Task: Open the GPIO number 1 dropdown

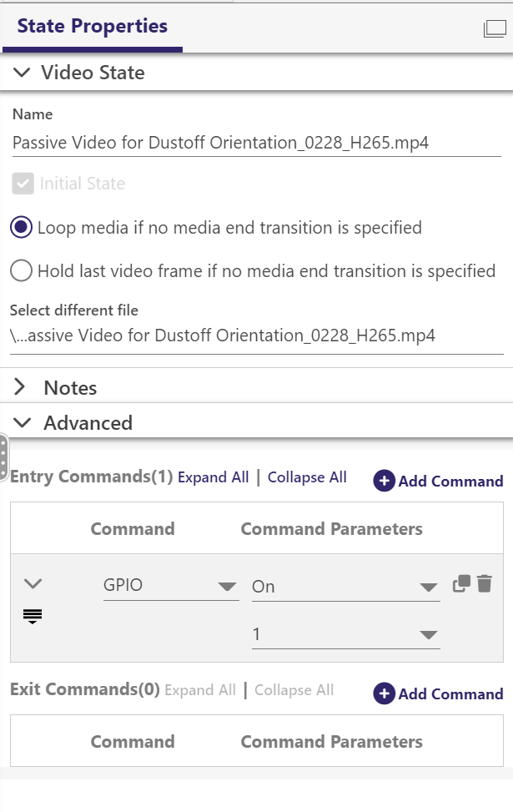Action: pos(345,635)
